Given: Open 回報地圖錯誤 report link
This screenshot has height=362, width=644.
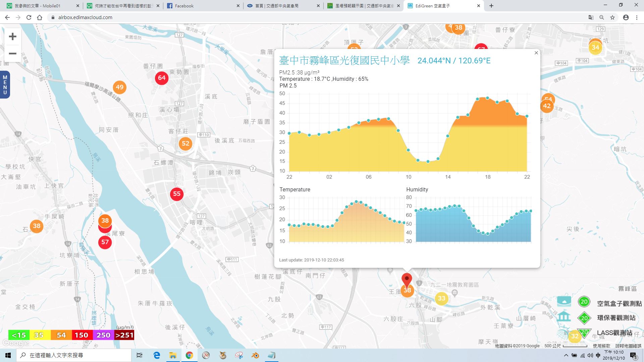Looking at the screenshot, I should [628, 346].
